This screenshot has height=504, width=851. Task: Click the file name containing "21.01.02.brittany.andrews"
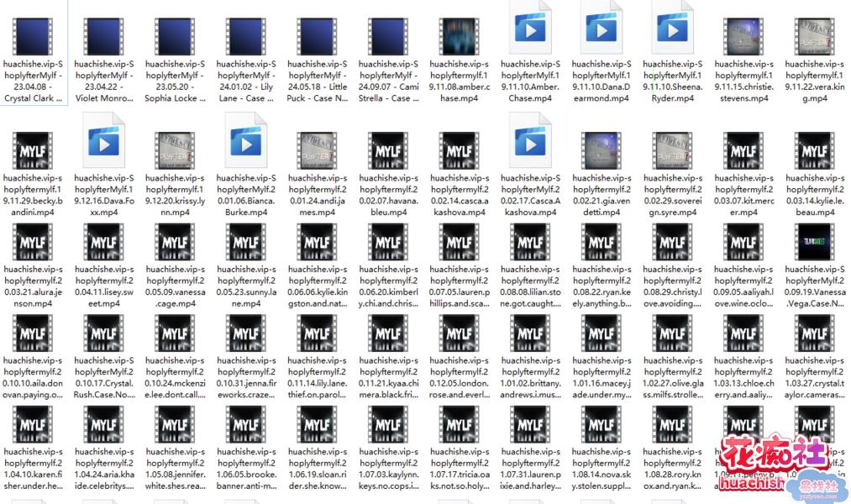(530, 378)
